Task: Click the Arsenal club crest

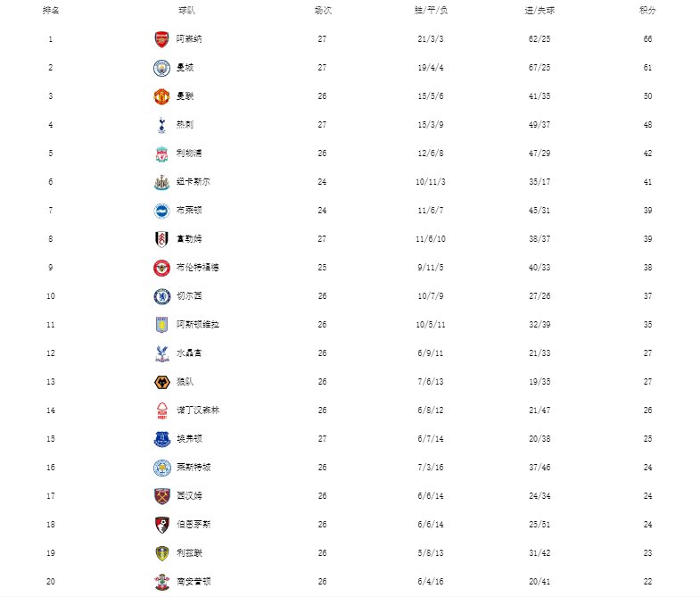Action: pyautogui.click(x=161, y=39)
